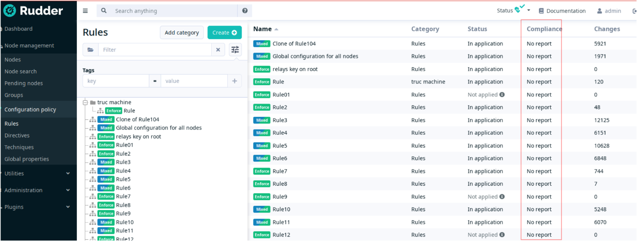Screen dimensions: 644x245
Task: Collapse the truc machine category
Action: pos(86,102)
